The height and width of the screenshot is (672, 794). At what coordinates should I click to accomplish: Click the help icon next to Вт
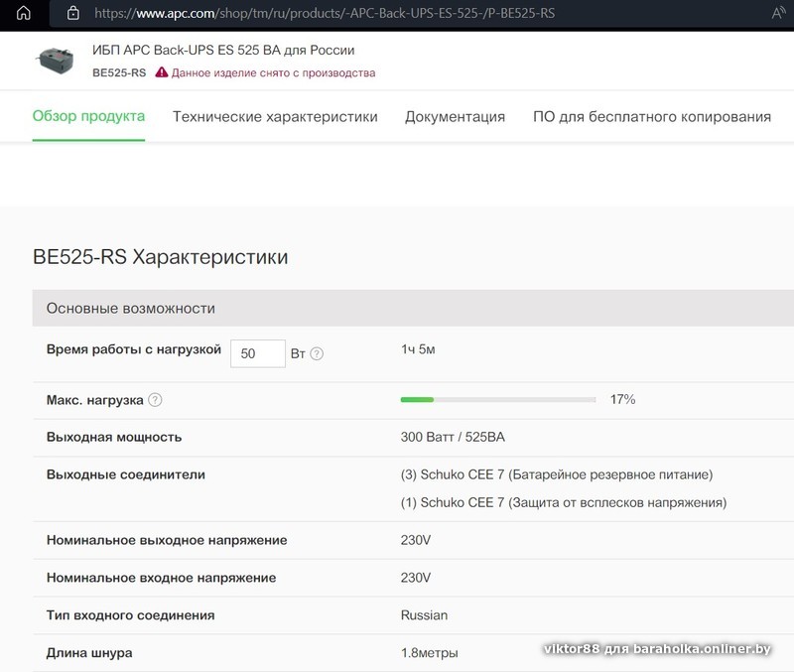[x=317, y=353]
